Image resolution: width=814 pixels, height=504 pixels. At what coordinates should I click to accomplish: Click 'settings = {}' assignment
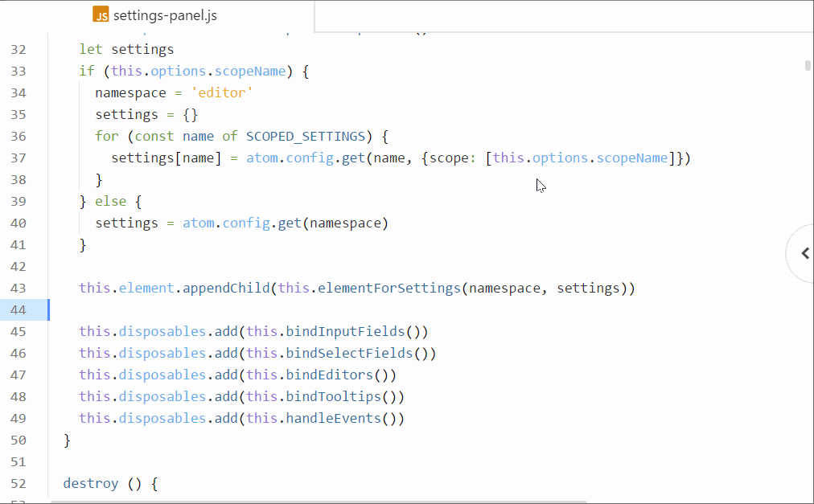[x=146, y=115]
